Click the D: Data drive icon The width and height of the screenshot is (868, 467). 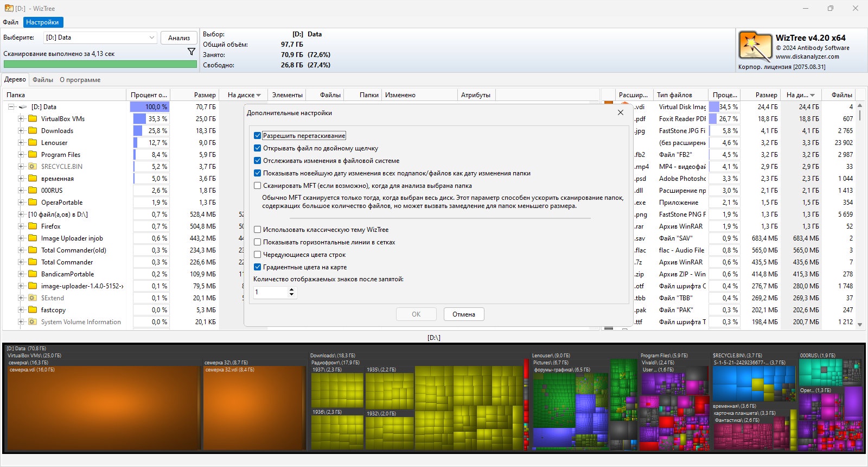[x=23, y=107]
